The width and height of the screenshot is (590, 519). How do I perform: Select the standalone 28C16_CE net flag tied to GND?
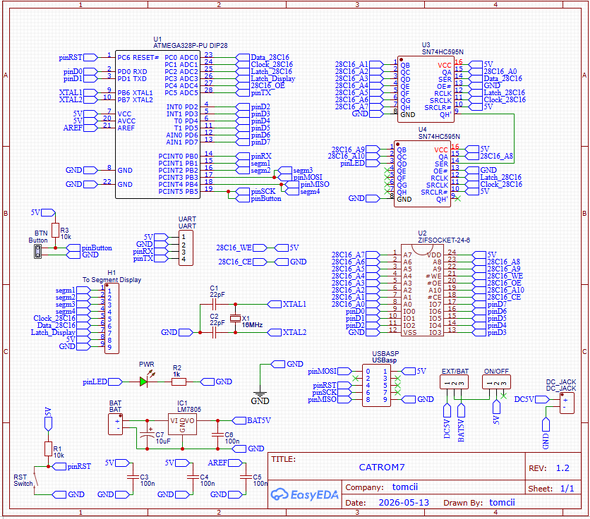point(243,262)
